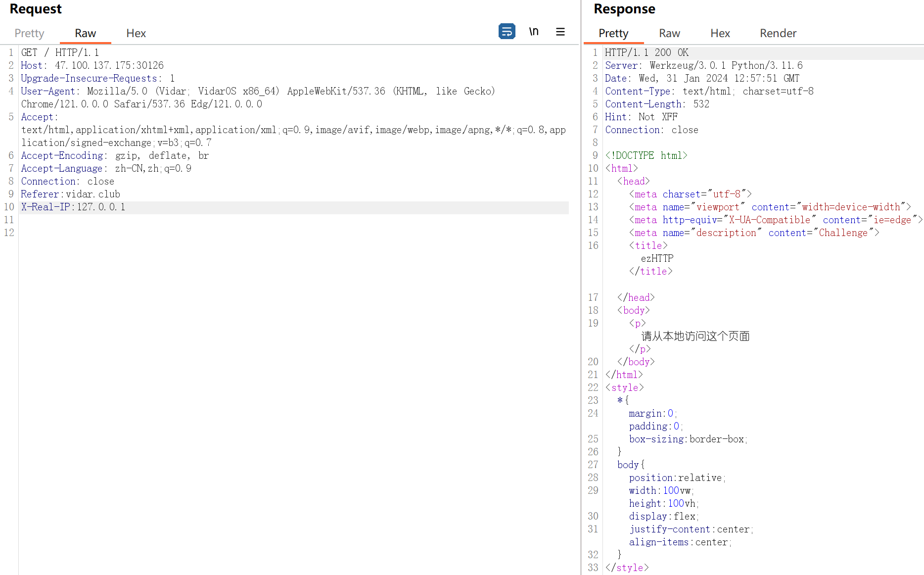Open the Response Hex view tab

[x=720, y=33]
